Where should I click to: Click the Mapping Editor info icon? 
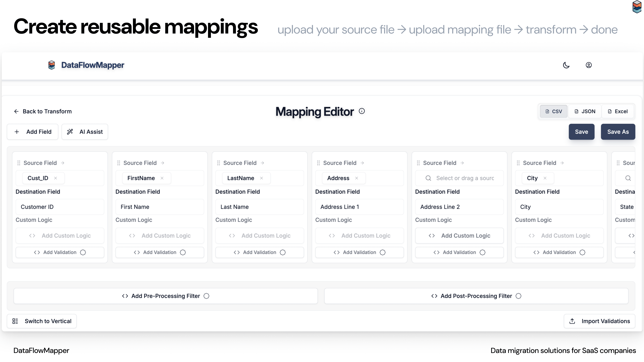[361, 111]
